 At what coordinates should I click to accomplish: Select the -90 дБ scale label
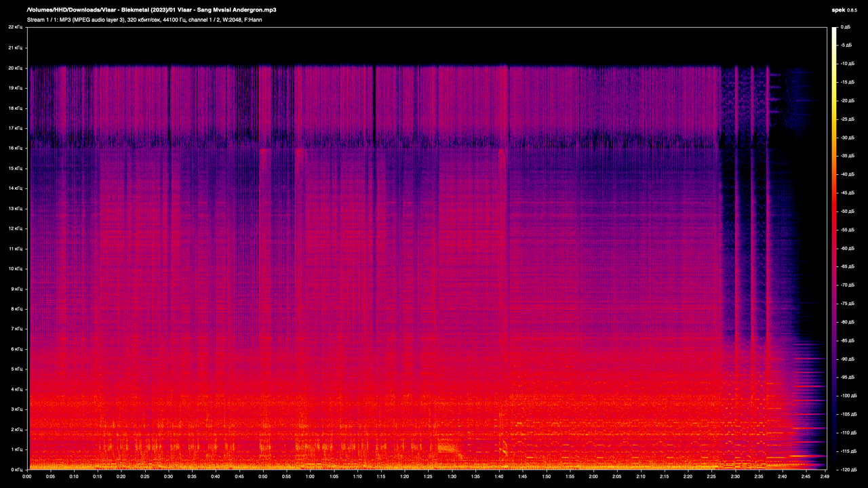click(x=848, y=359)
